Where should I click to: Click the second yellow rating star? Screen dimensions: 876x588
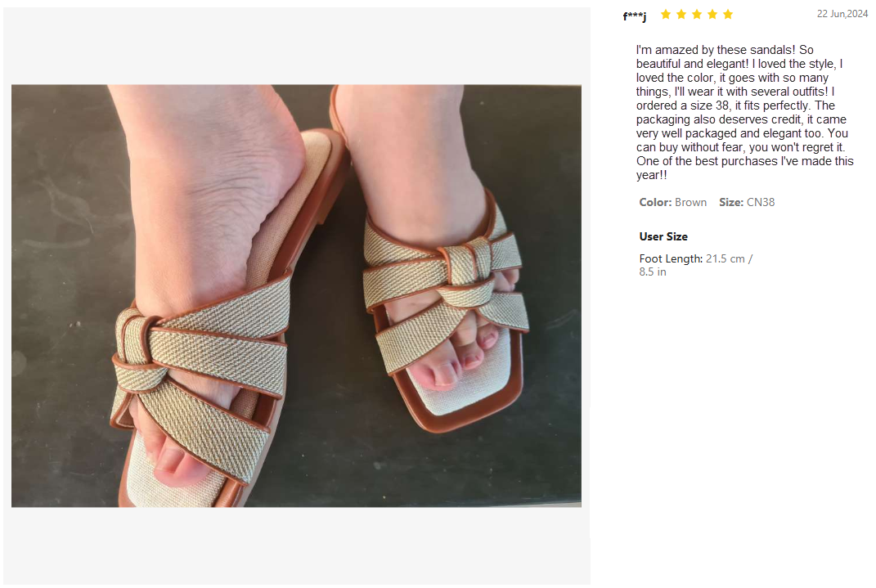pos(681,15)
